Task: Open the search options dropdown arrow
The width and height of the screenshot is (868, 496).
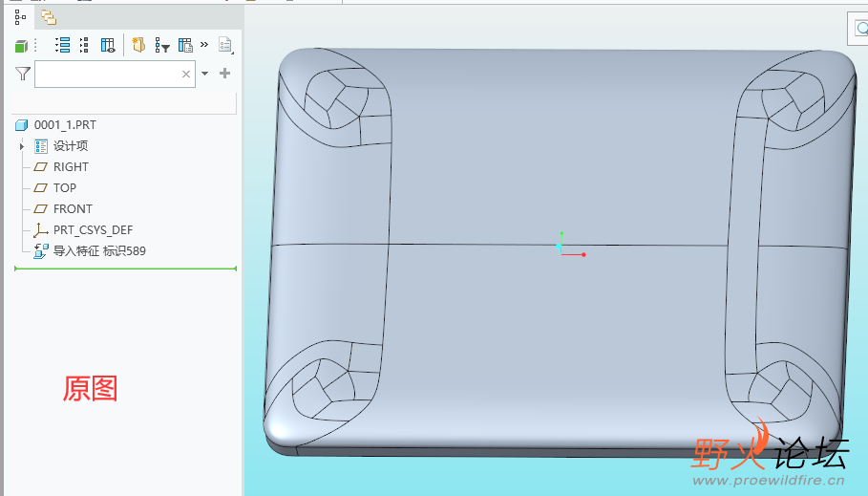Action: (x=204, y=74)
